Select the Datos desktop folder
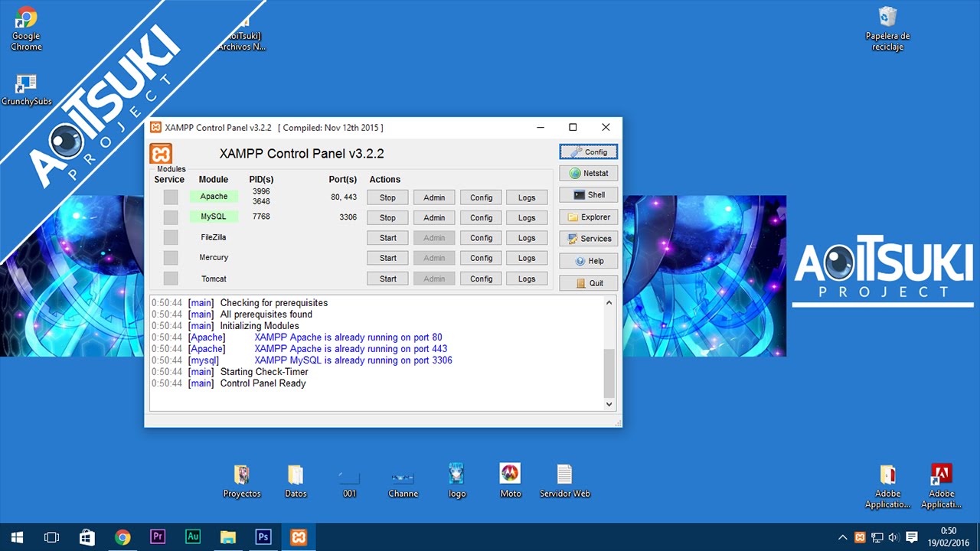This screenshot has width=980, height=551. 296,481
